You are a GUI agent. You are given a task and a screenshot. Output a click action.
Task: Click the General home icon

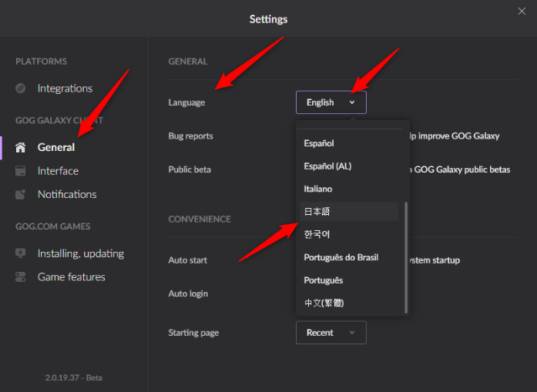coord(21,148)
